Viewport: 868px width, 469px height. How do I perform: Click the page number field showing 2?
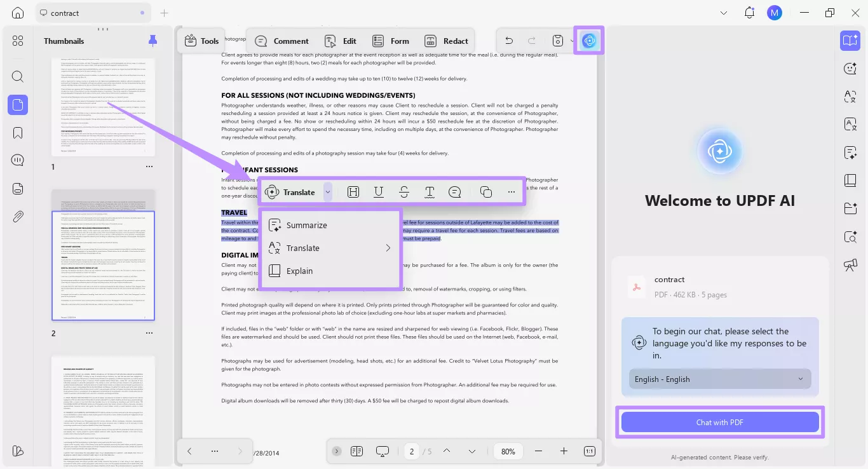(x=412, y=451)
